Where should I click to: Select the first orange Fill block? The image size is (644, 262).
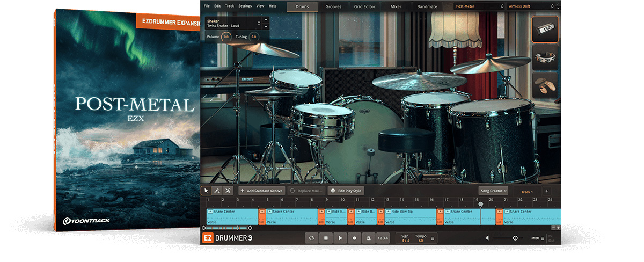(x=262, y=216)
